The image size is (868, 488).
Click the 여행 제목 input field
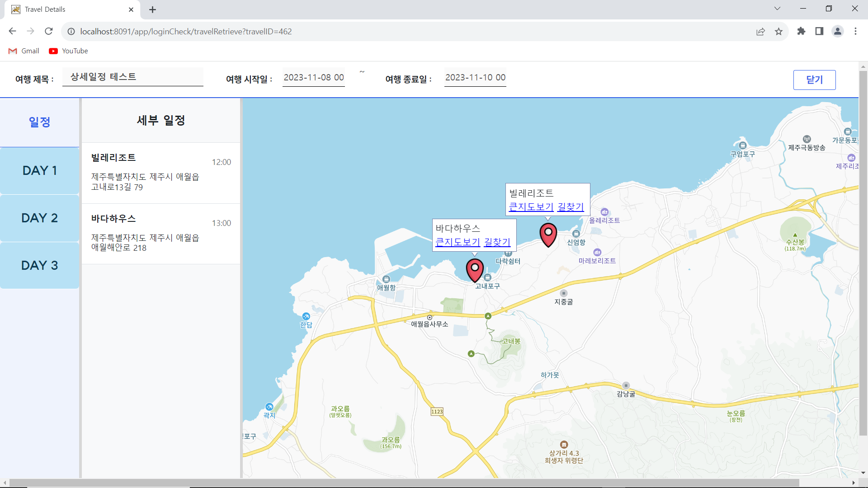pyautogui.click(x=132, y=77)
